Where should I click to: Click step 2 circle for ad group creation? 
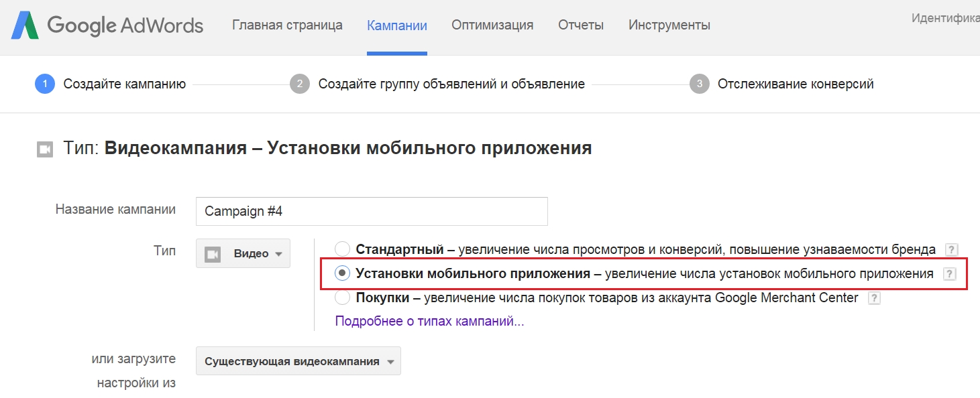tap(300, 84)
